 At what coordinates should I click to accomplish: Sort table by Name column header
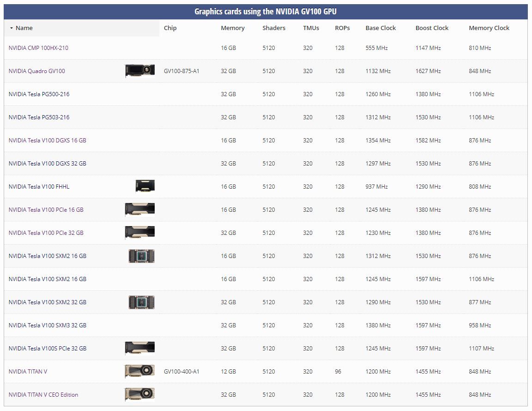click(x=24, y=28)
